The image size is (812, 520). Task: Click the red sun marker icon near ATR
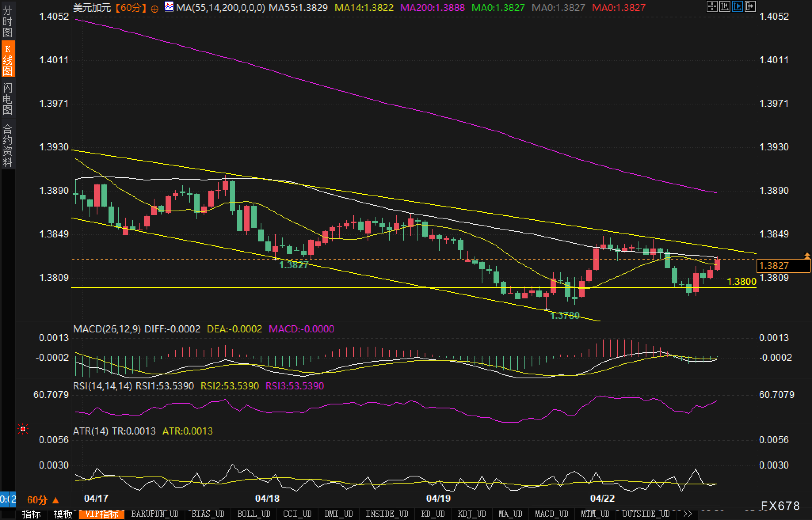coord(23,429)
